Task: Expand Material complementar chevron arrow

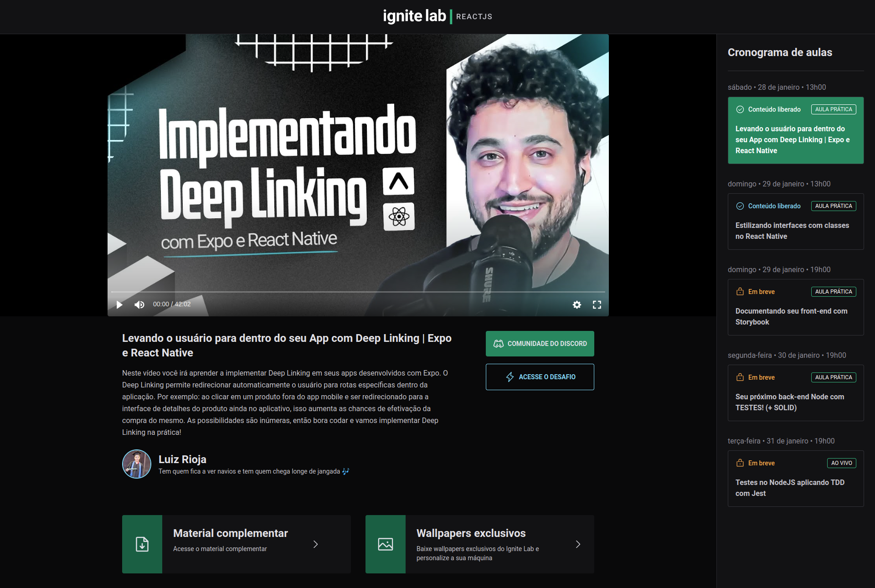Action: [x=315, y=544]
